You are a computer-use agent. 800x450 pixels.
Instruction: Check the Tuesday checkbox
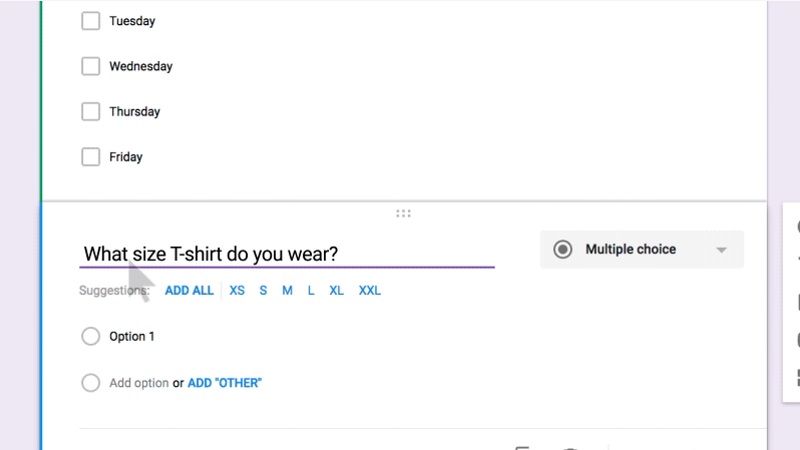click(x=91, y=21)
